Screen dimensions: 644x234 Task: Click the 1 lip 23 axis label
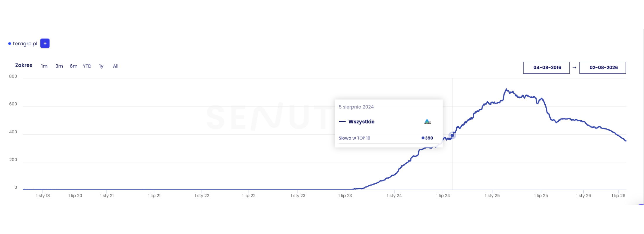coord(345,195)
